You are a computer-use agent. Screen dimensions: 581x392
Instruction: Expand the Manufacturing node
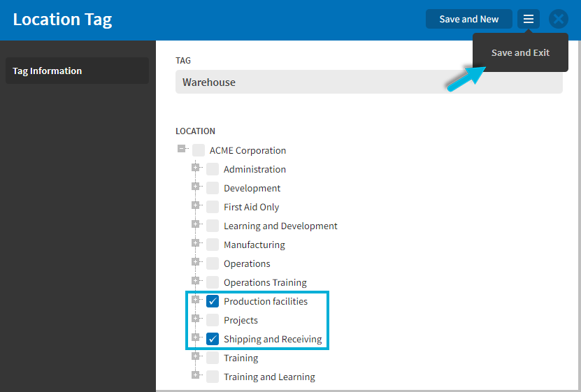click(x=195, y=243)
